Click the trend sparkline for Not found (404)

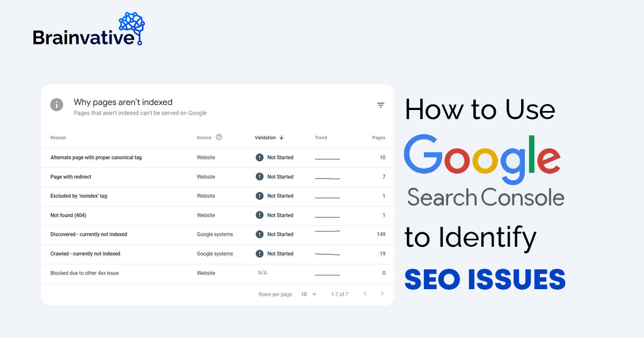327,217
